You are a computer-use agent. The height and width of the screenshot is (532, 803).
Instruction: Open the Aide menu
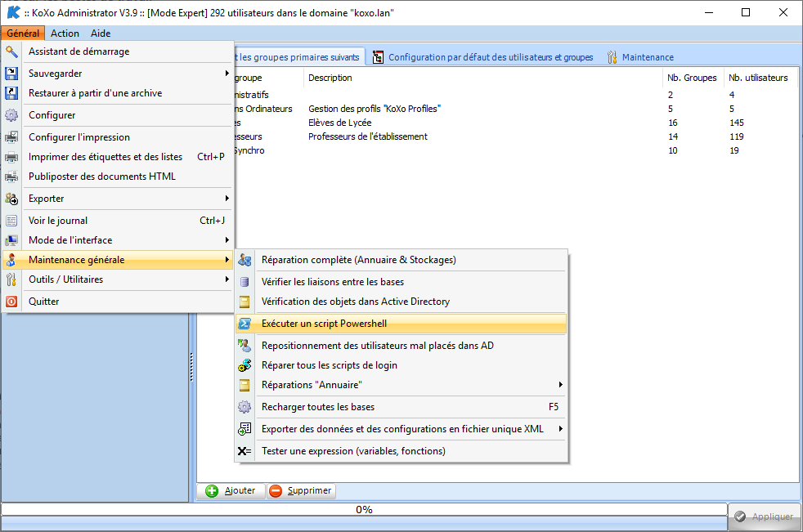click(x=101, y=34)
